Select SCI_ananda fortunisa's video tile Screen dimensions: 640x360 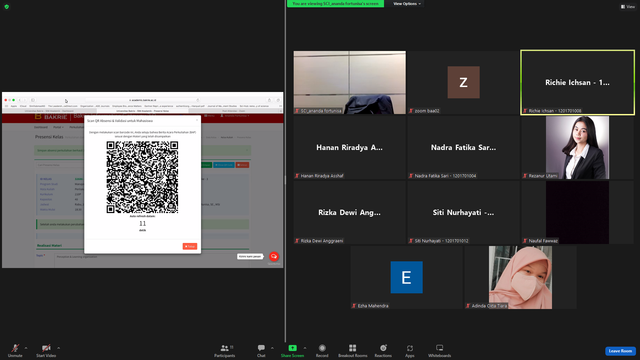pos(350,82)
